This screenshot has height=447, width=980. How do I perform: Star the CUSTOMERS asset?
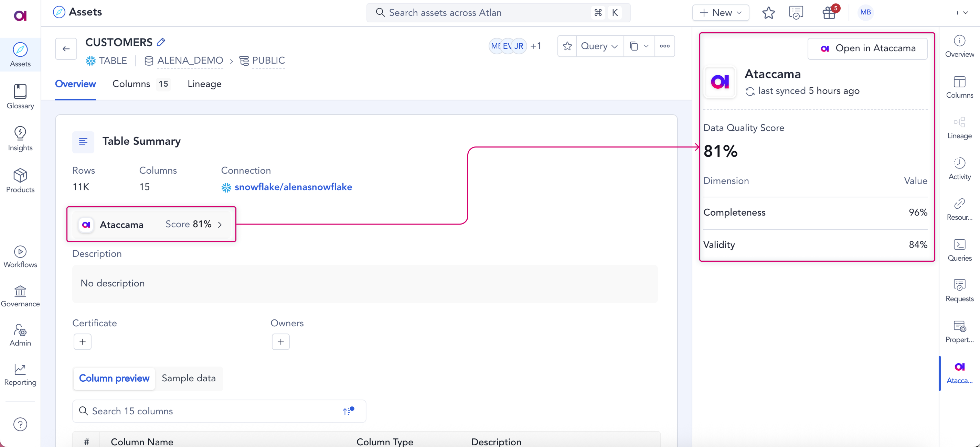click(x=567, y=46)
